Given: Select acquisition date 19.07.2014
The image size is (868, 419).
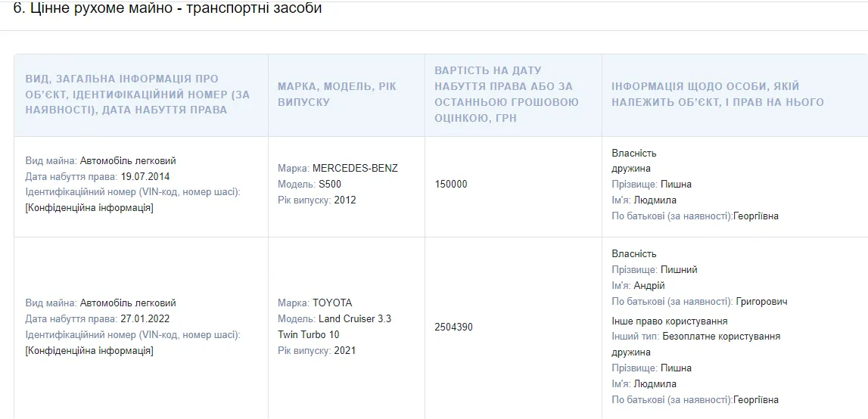Looking at the screenshot, I should pyautogui.click(x=145, y=177).
